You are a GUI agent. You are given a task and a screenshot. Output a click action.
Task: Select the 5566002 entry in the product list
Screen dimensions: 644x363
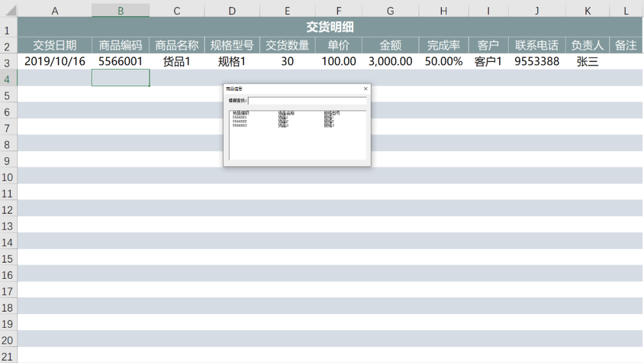point(240,122)
